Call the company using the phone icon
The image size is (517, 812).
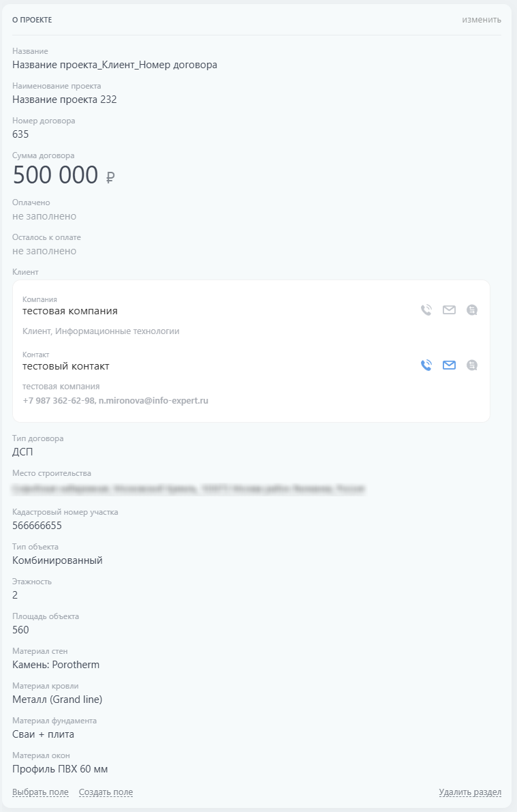(x=425, y=309)
